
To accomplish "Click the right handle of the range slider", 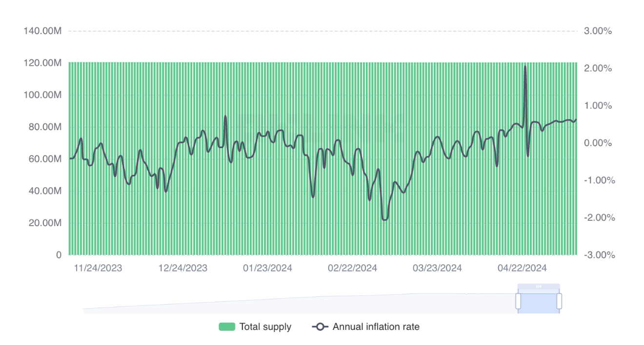I will click(559, 301).
